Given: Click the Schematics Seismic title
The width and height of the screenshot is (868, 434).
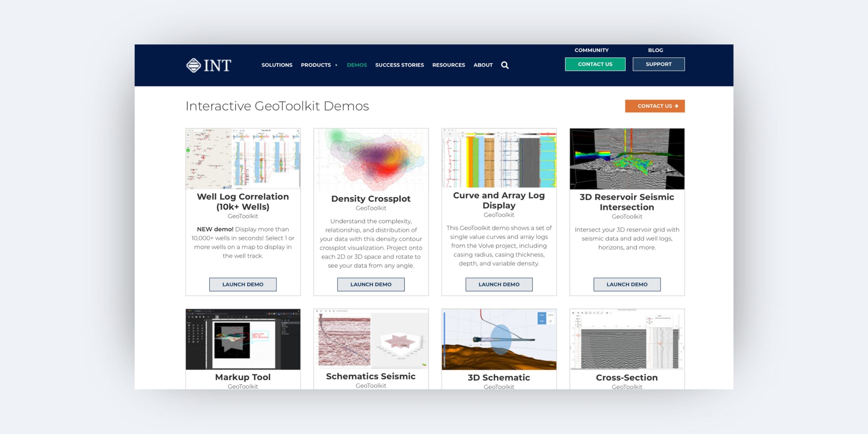Looking at the screenshot, I should pos(371,376).
